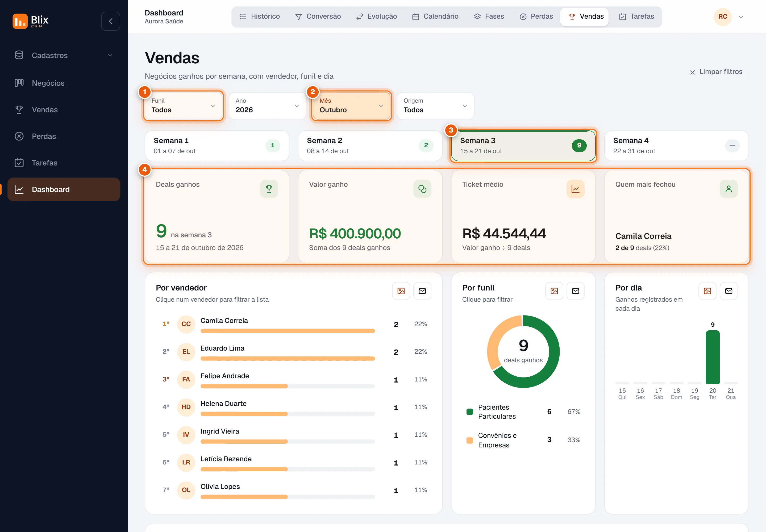Filter the list by Felipe Andrade
The image size is (766, 532).
coord(293,379)
